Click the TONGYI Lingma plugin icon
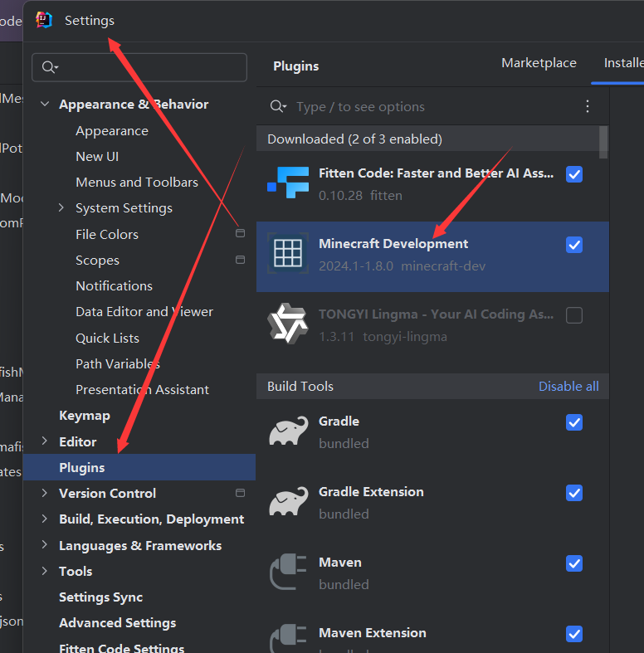Screen dimensions: 644x653 [x=288, y=324]
